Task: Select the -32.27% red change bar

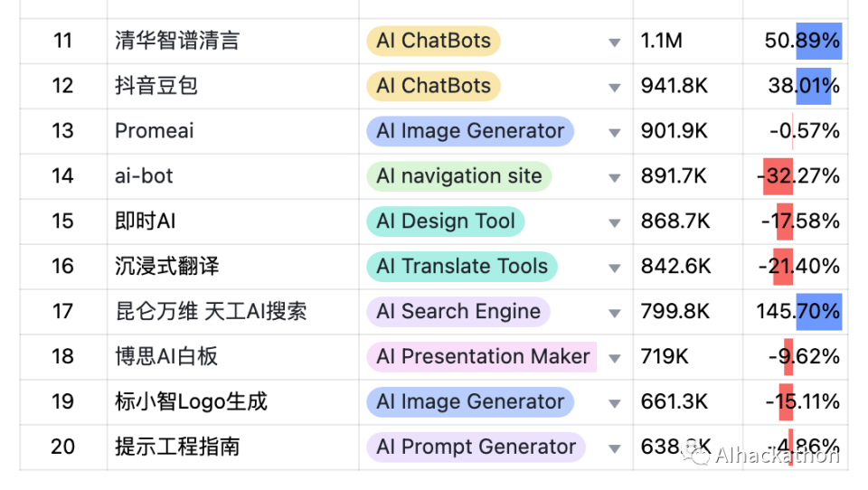Action: [x=778, y=176]
